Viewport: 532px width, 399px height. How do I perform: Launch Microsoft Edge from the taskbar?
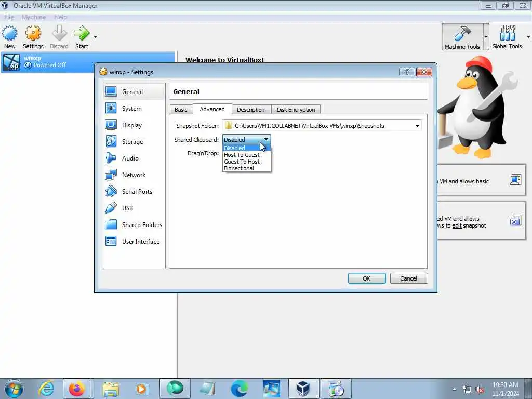pyautogui.click(x=239, y=389)
